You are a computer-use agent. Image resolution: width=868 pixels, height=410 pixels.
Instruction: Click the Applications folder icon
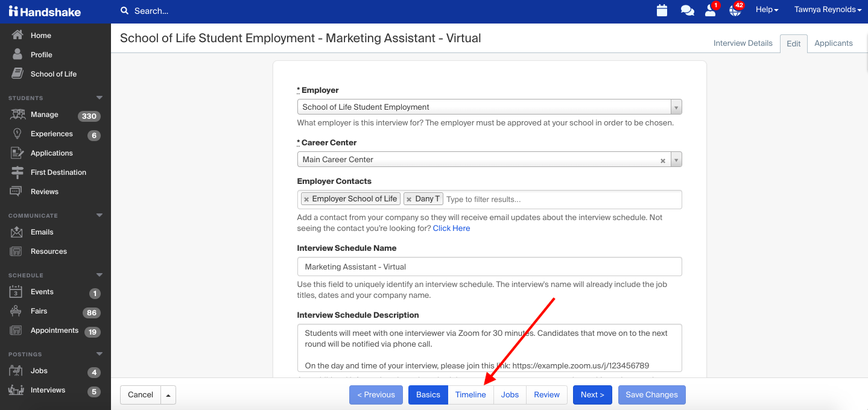tap(17, 153)
